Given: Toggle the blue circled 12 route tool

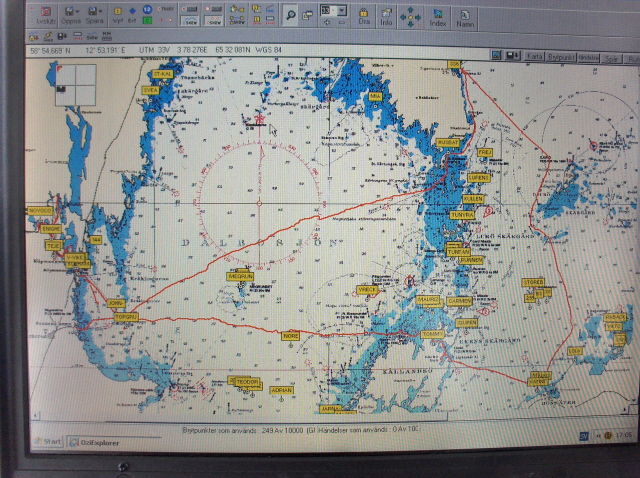Looking at the screenshot, I should click(x=146, y=10).
